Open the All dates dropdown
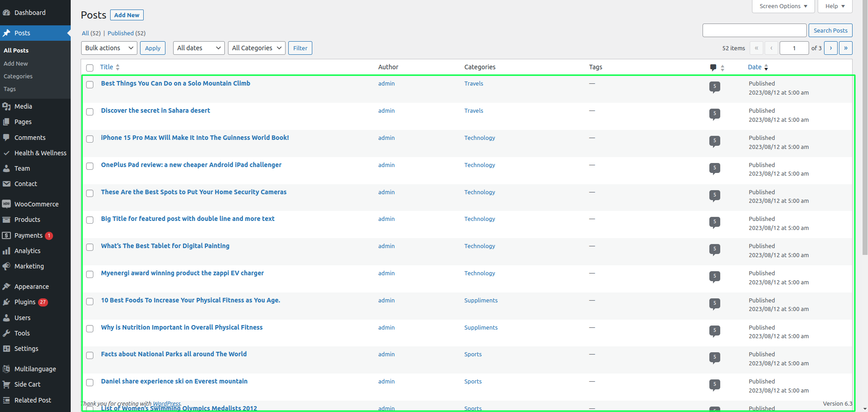The width and height of the screenshot is (868, 412). [199, 48]
